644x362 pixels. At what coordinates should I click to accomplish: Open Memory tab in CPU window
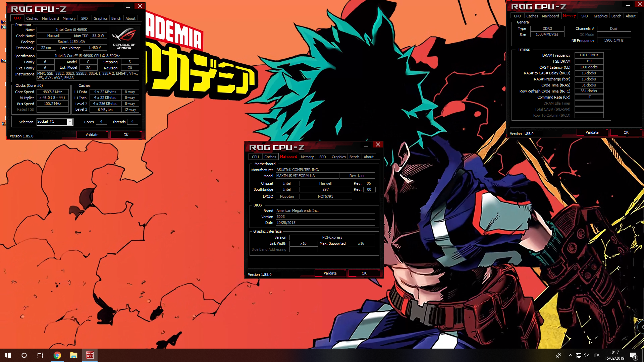point(69,18)
